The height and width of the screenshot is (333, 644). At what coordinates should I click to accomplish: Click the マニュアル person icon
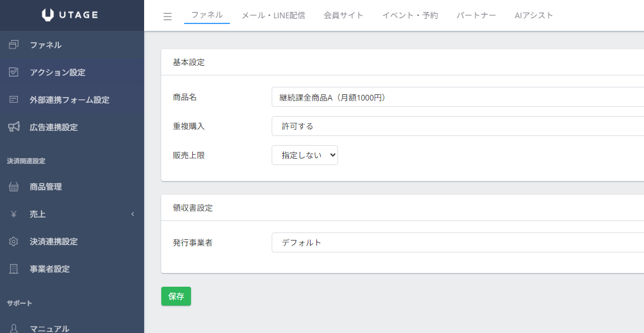coord(14,328)
